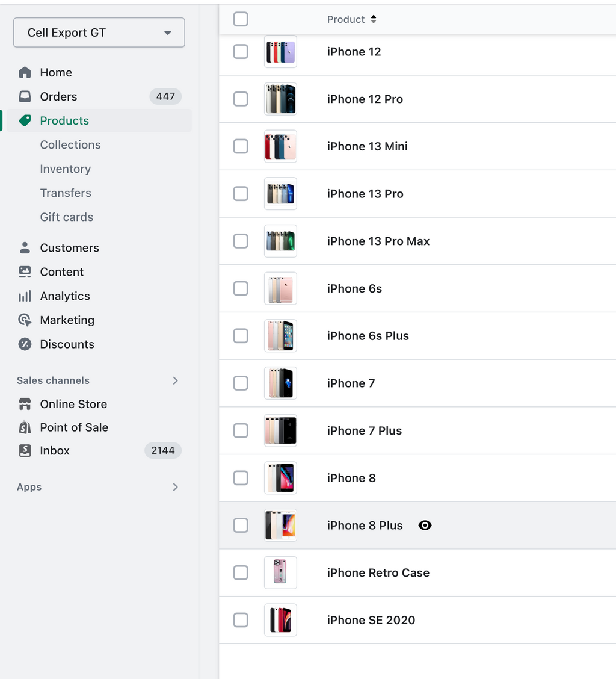Viewport: 616px width, 679px height.
Task: Open the iPhone 13 Pro Max product
Action: point(378,241)
